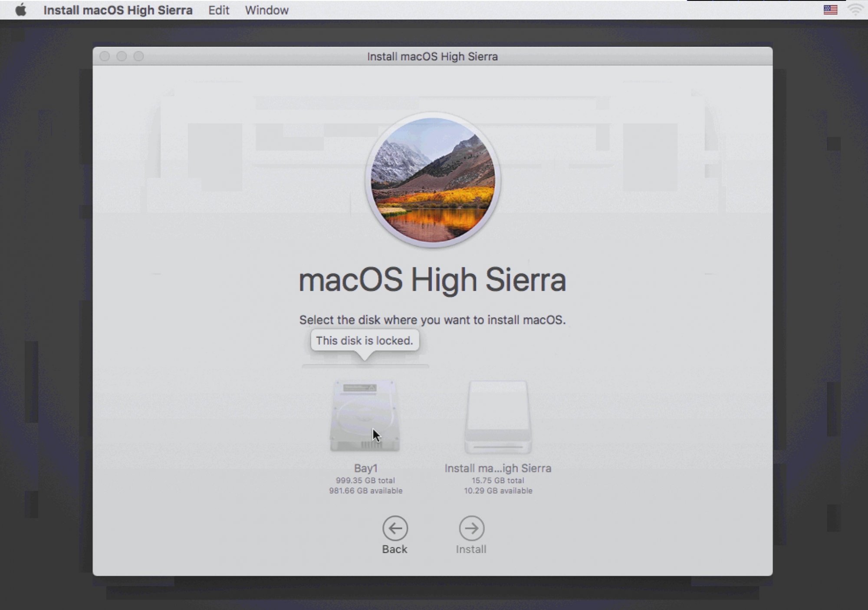Click the "Install ma...igh Sierra" disk name
The image size is (868, 610).
click(498, 468)
